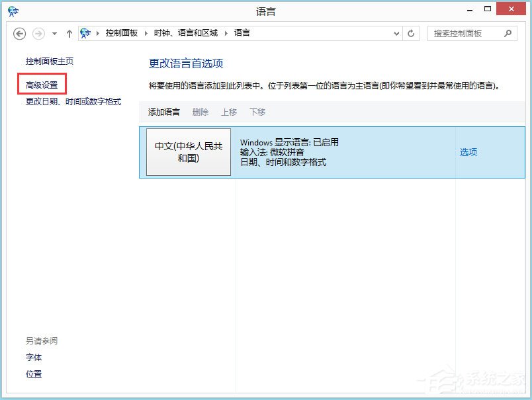Viewport: 532px width, 400px height.
Task: Click the back navigation arrow
Action: (19, 33)
